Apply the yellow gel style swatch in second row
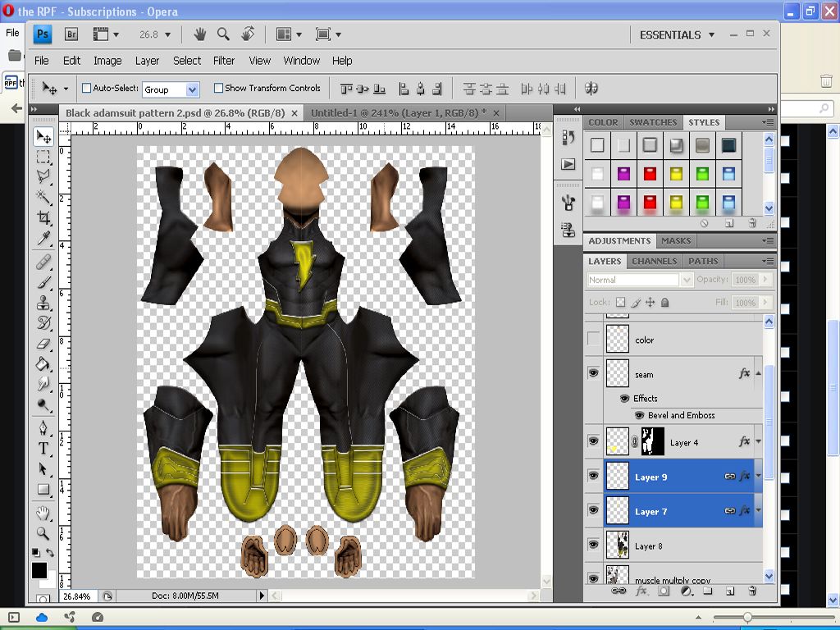 (x=676, y=174)
